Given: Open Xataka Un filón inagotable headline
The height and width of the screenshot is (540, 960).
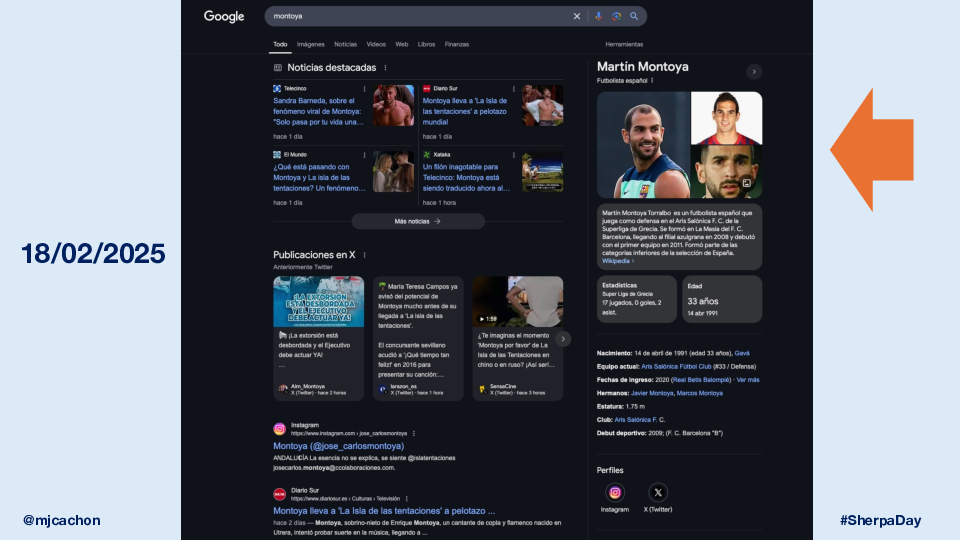Looking at the screenshot, I should [466, 178].
